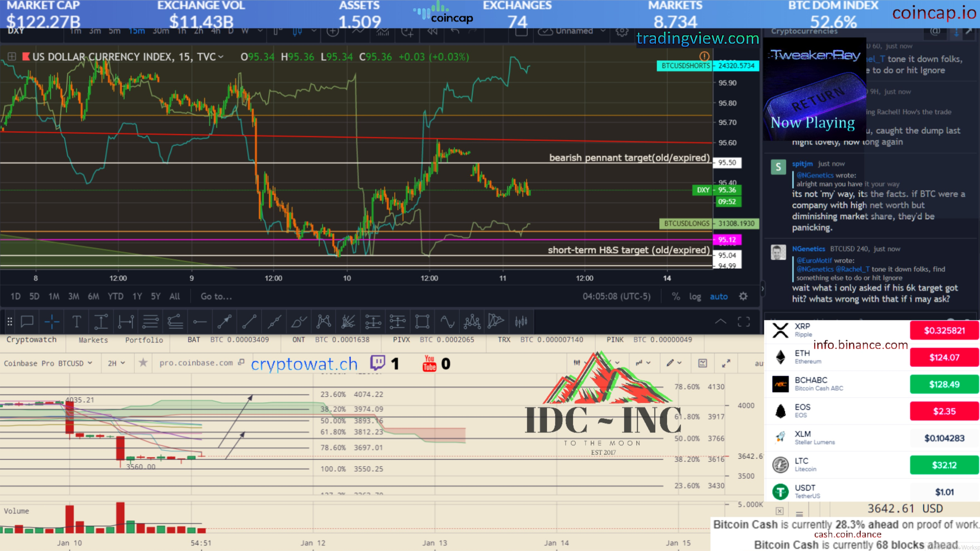Click the BCHABC Bitcoin Cash ABC row
This screenshot has width=980, height=551.
871,384
